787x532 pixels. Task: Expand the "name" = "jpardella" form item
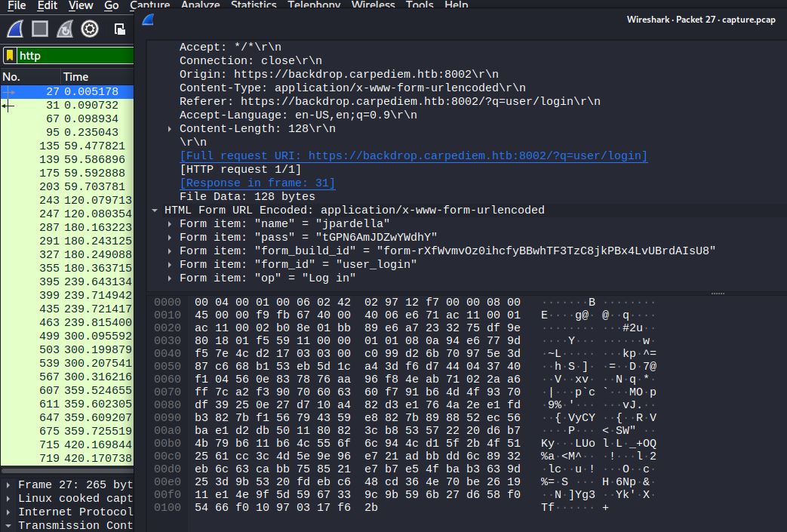[x=170, y=224]
